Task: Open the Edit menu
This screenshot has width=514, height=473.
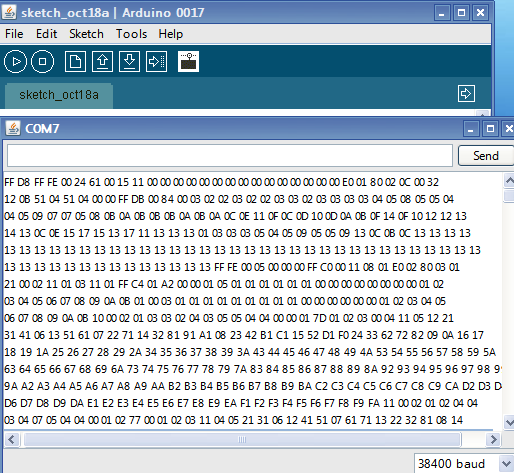Action: click(x=47, y=34)
